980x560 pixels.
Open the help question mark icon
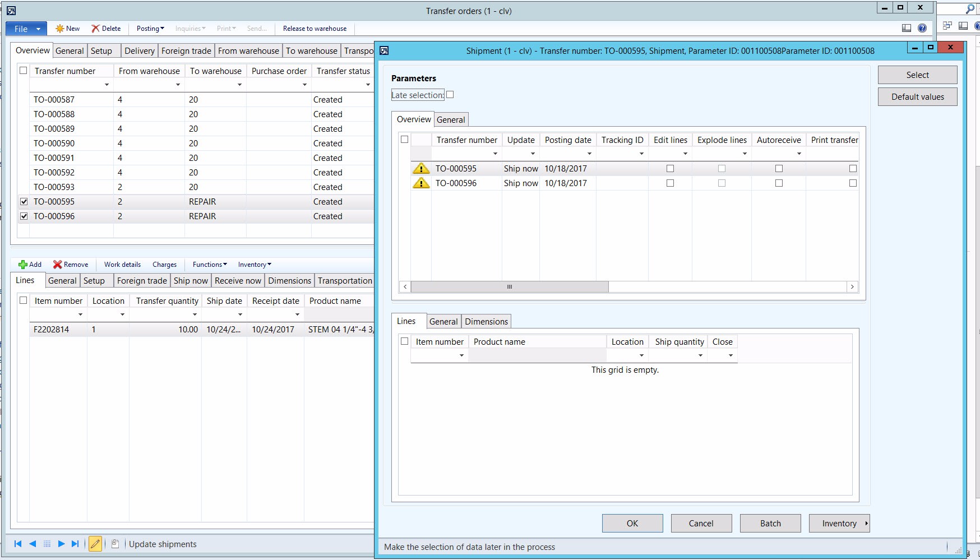(x=922, y=28)
